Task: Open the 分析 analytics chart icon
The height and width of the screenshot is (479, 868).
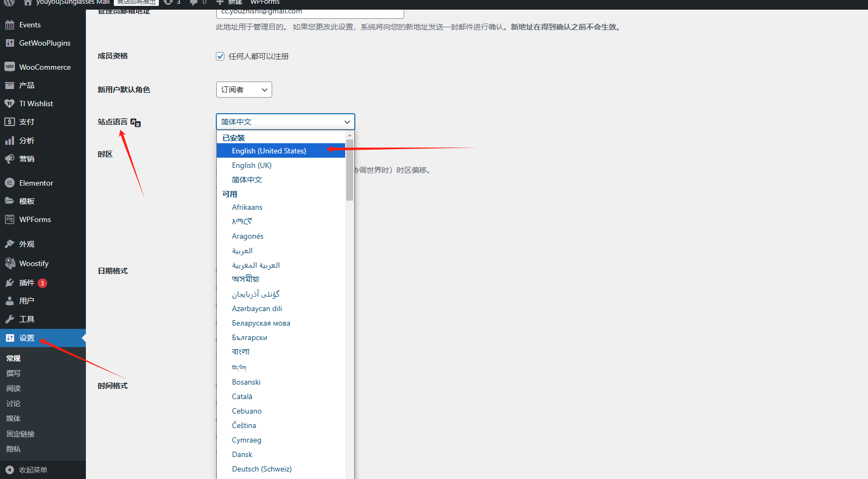Action: click(10, 141)
